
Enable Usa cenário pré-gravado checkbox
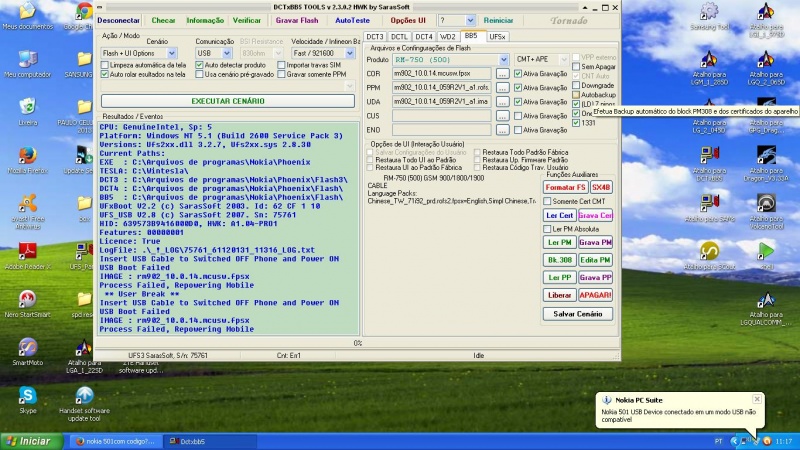pos(199,74)
